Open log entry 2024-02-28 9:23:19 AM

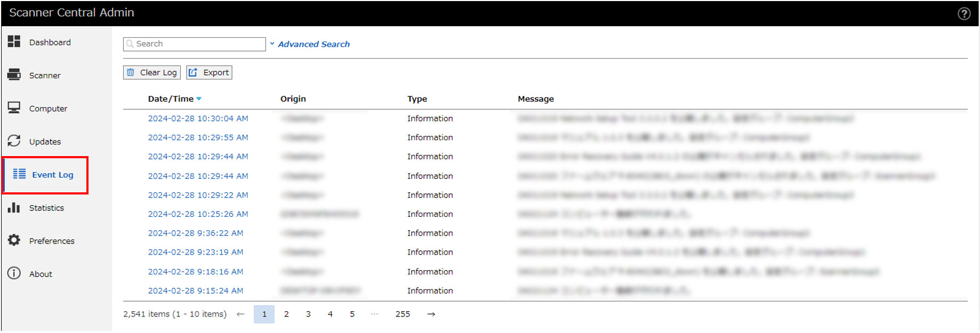point(196,252)
